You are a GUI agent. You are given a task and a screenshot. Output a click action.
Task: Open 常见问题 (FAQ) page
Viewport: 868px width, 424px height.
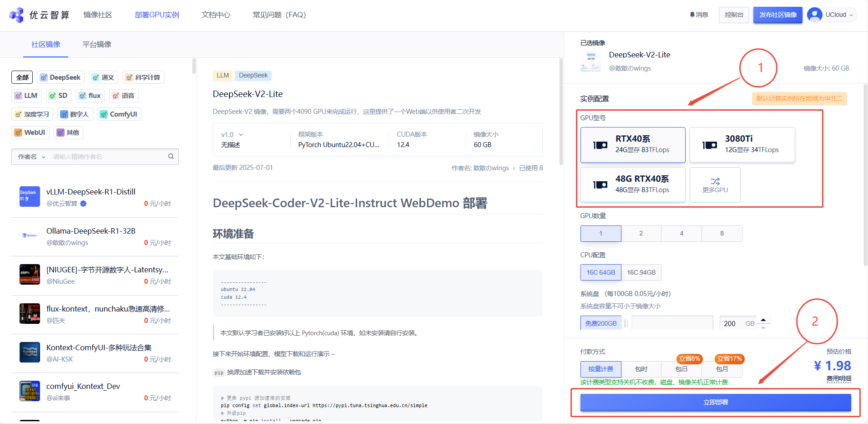click(279, 15)
